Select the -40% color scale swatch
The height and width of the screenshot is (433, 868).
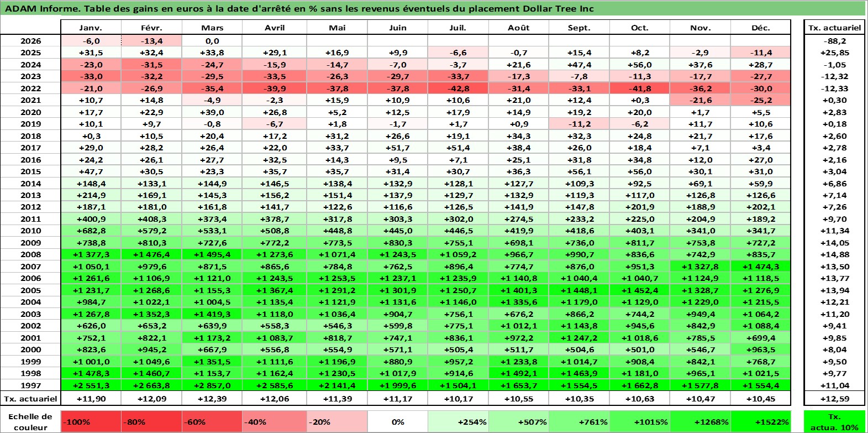tap(275, 421)
